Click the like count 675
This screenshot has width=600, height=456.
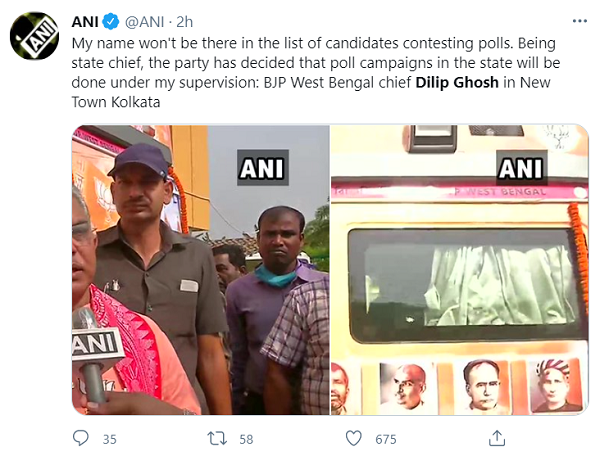pyautogui.click(x=385, y=439)
